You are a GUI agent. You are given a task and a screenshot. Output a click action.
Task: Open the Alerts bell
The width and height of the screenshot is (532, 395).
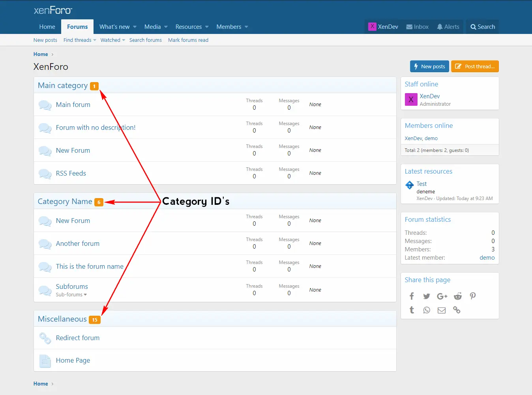[x=440, y=27]
